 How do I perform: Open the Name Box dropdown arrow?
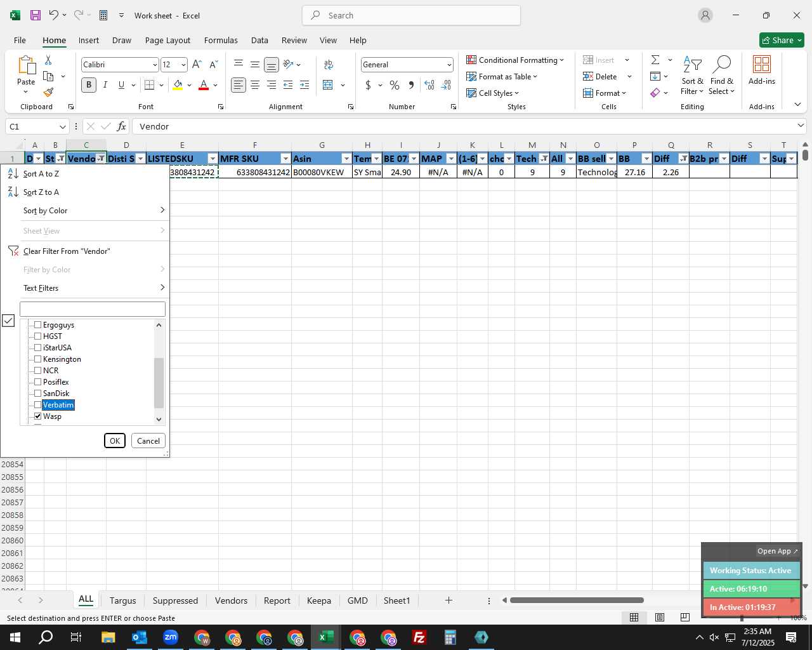pyautogui.click(x=62, y=126)
